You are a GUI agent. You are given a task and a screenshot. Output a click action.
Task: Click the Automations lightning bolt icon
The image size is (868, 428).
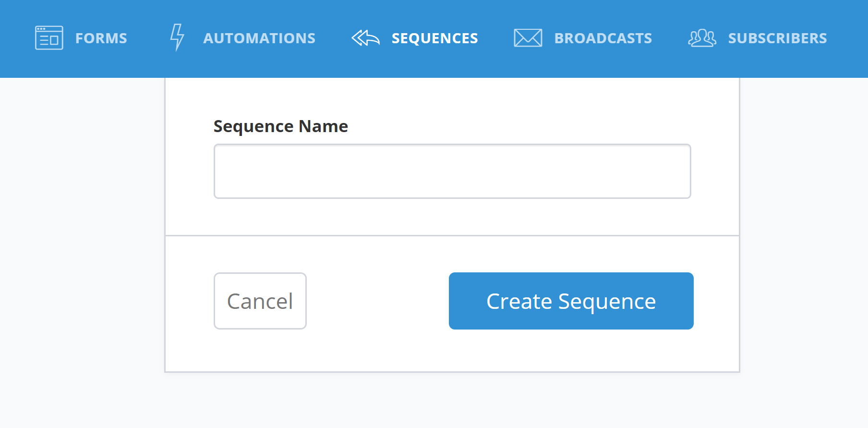click(177, 37)
